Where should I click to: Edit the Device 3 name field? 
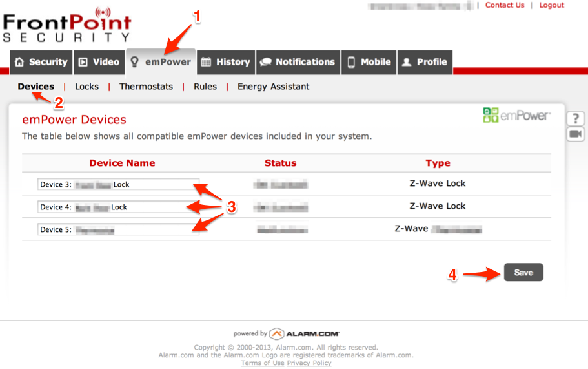coord(118,184)
